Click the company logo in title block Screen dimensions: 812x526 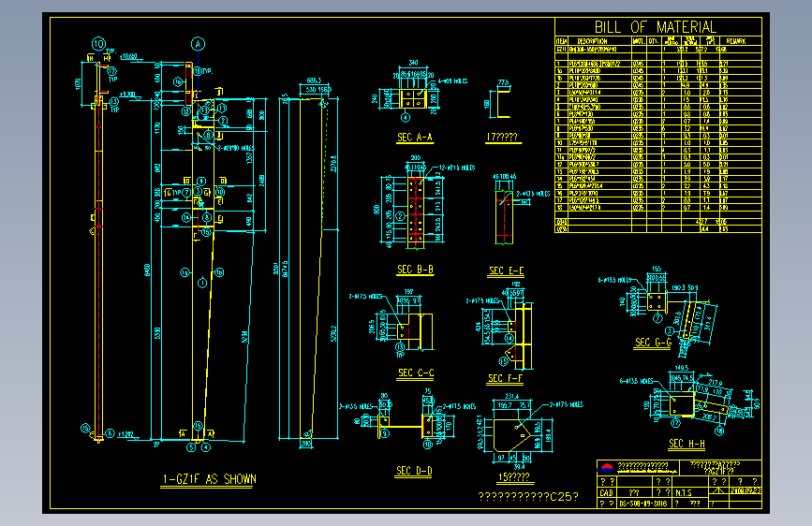pos(606,468)
